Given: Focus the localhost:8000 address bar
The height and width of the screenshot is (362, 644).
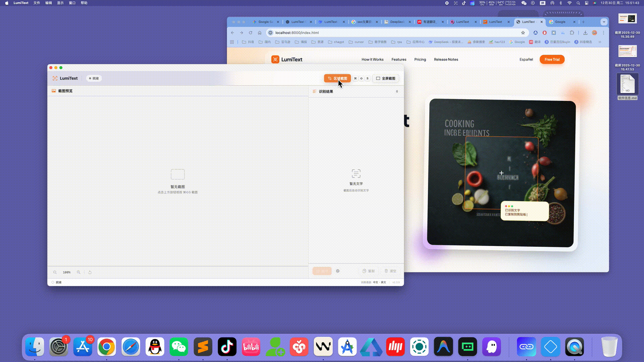Looking at the screenshot, I should tap(397, 33).
